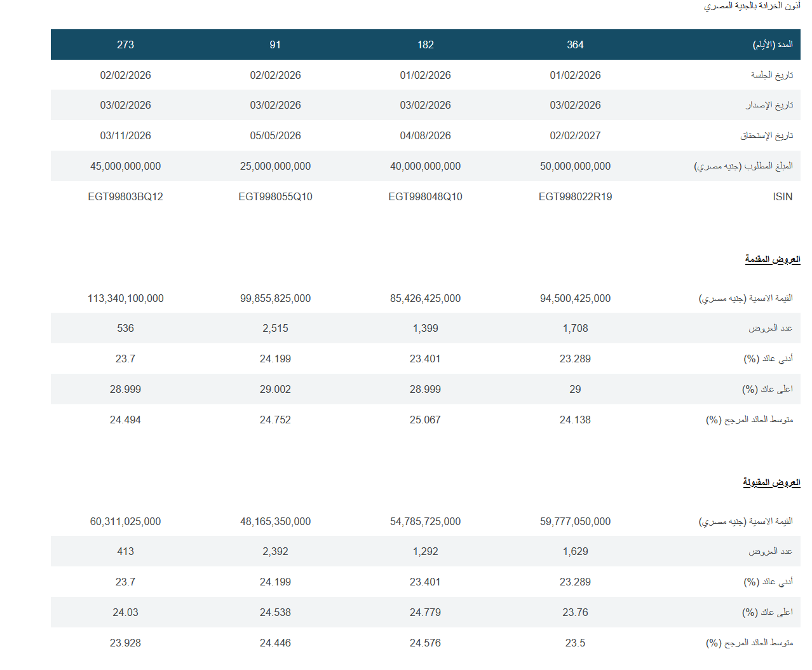
Task: Select the 273-day column header
Action: [125, 44]
